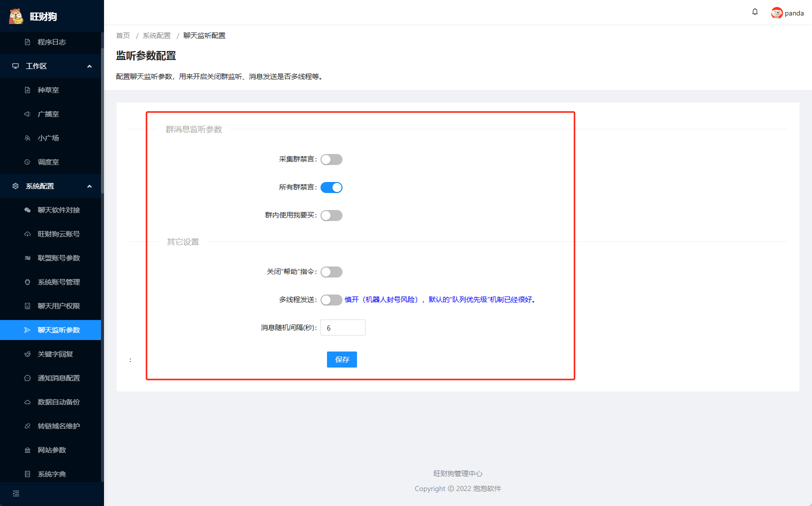The height and width of the screenshot is (506, 812).
Task: Click the 旺财狗云账号 cloud icon
Action: tap(27, 234)
